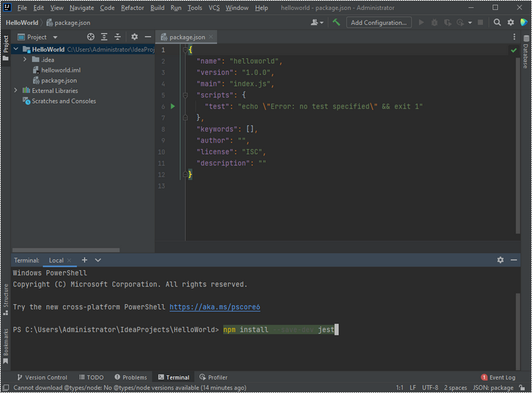Viewport: 532px width, 393px height.
Task: Open IDE settings gear icon in toolbar
Action: point(511,23)
